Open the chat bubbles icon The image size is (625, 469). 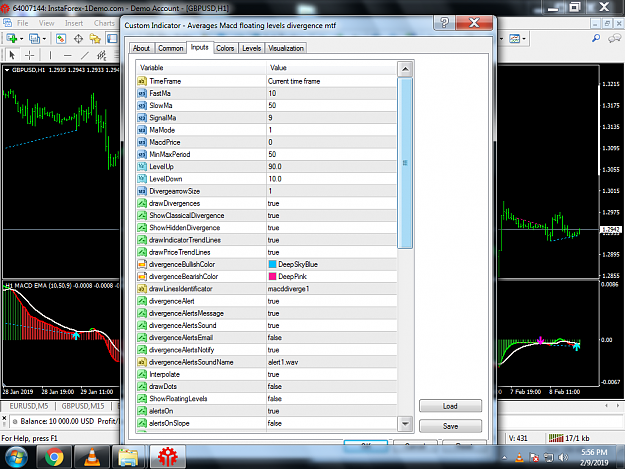(x=614, y=38)
